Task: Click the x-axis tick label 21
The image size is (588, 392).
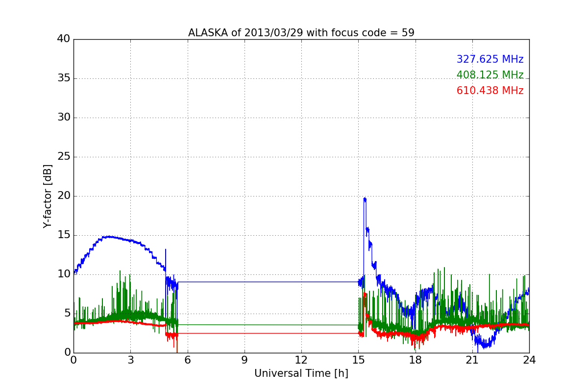Action: click(472, 360)
